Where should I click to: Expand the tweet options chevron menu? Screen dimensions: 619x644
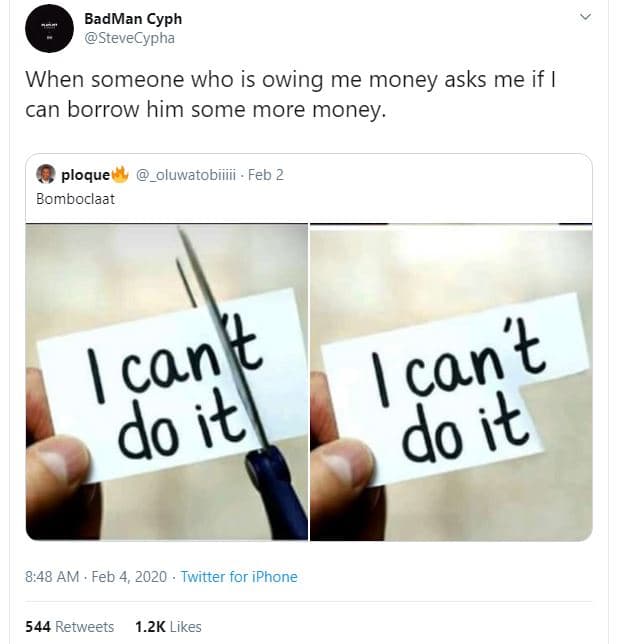(586, 18)
